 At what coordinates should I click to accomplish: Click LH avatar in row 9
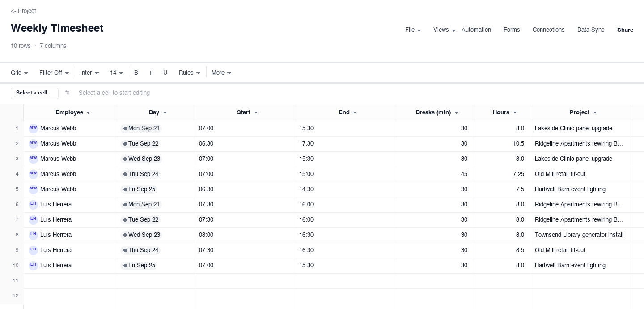pos(33,250)
